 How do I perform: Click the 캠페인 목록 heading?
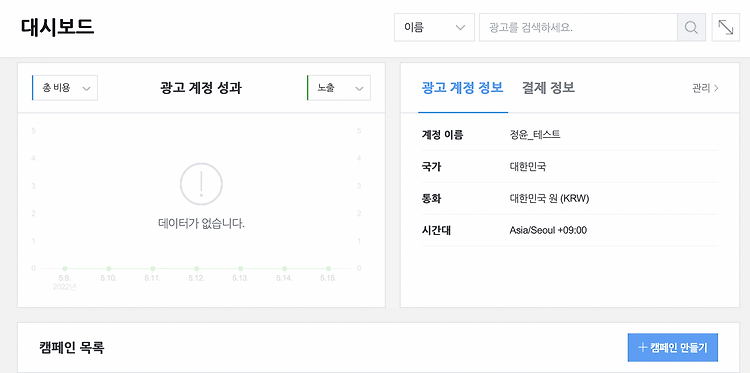click(72, 348)
